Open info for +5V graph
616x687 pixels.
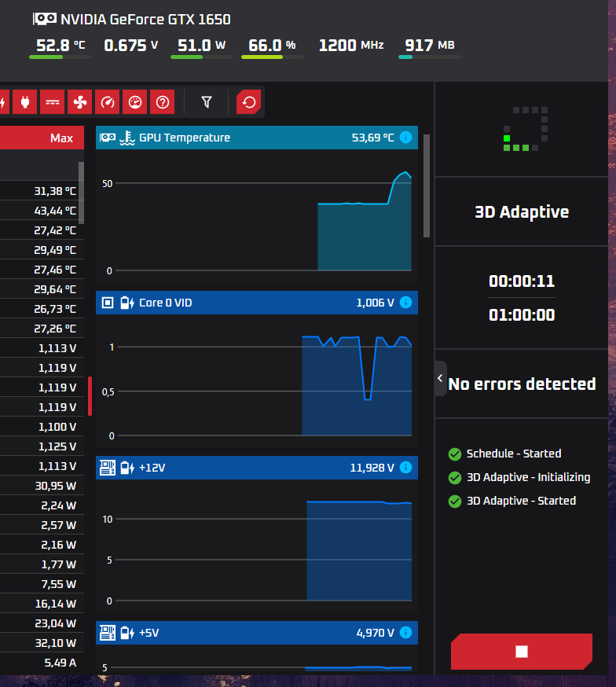tap(406, 633)
